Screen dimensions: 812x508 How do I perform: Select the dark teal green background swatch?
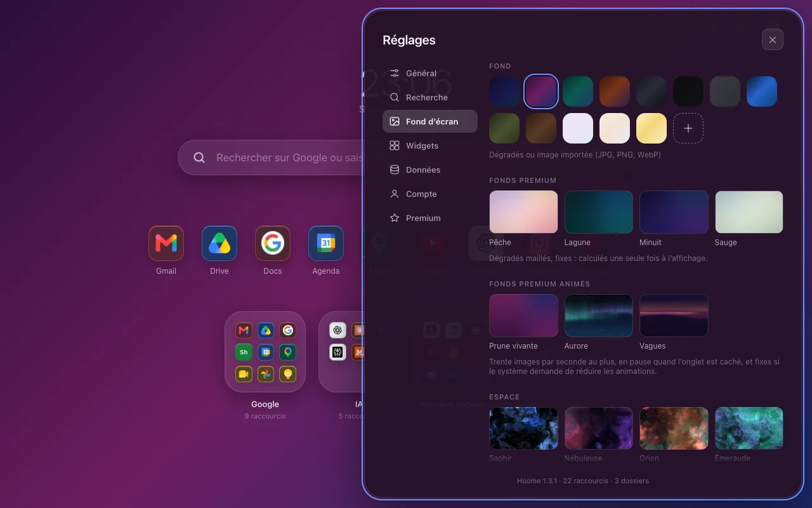pyautogui.click(x=578, y=91)
